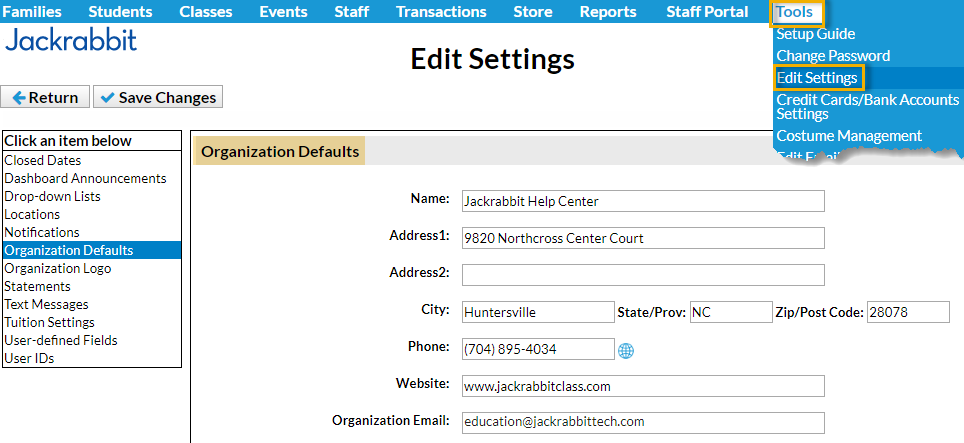This screenshot has width=964, height=443.
Task: Click the globe icon next to Phone field
Action: 626,350
